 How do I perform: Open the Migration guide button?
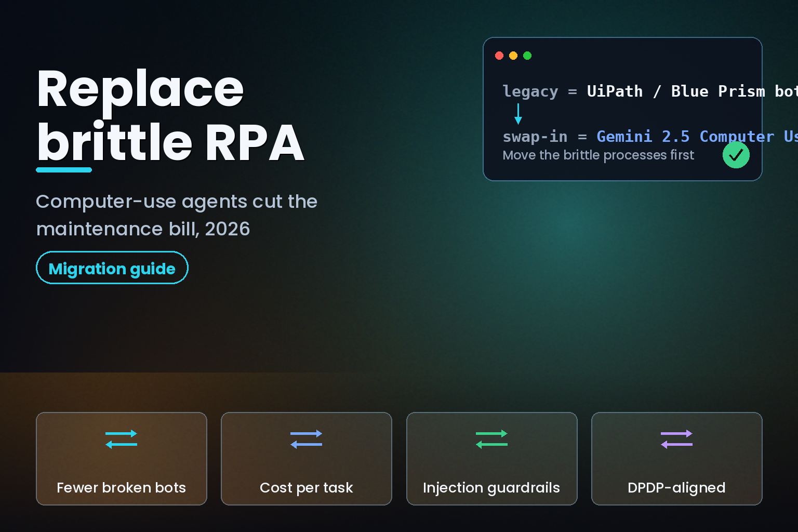coord(112,268)
